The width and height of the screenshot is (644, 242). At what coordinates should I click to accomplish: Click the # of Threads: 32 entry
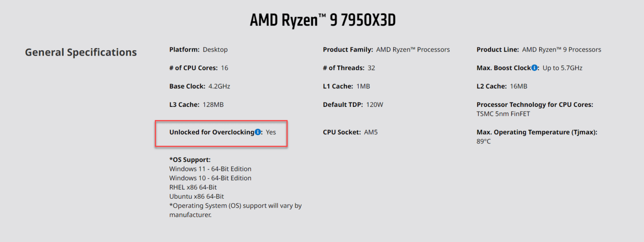click(349, 68)
